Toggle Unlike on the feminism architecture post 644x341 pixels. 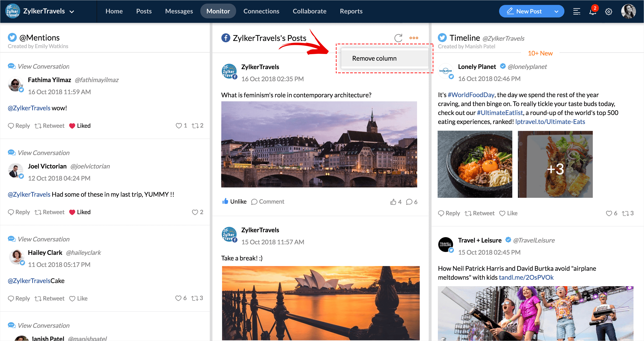[x=234, y=202]
